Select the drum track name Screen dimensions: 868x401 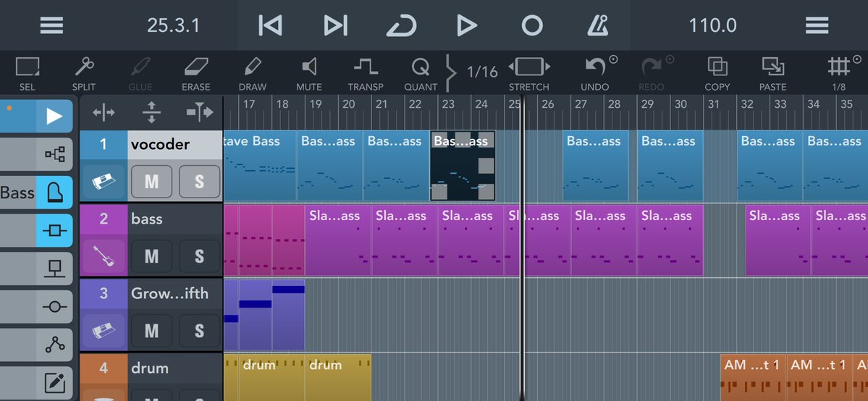coord(149,368)
